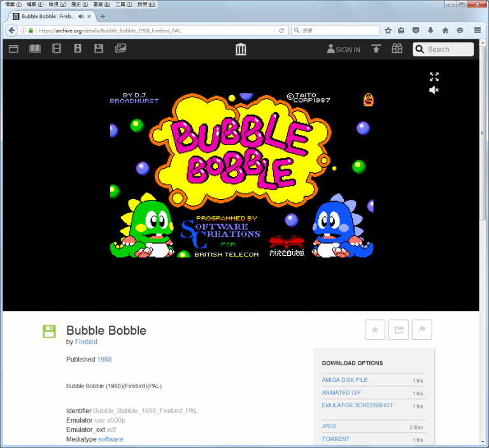Open the Audio speaker icon
This screenshot has height=448, width=489.
78,48
